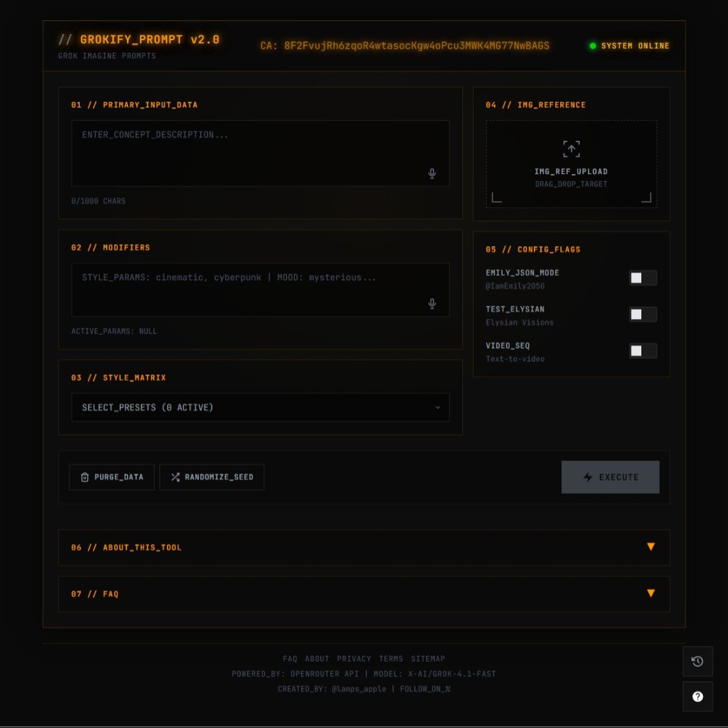This screenshot has width=728, height=728.
Task: Open the SELECT_PRESETS style dropdown
Action: [x=261, y=407]
